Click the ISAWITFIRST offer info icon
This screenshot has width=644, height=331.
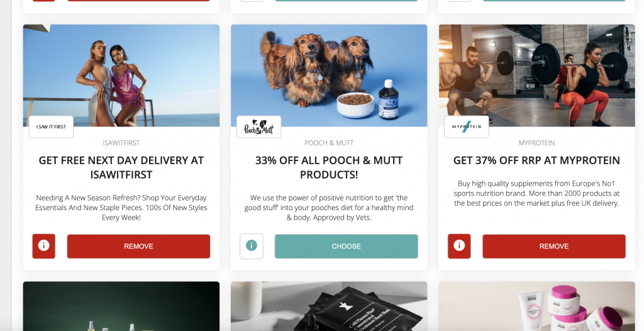click(x=43, y=246)
